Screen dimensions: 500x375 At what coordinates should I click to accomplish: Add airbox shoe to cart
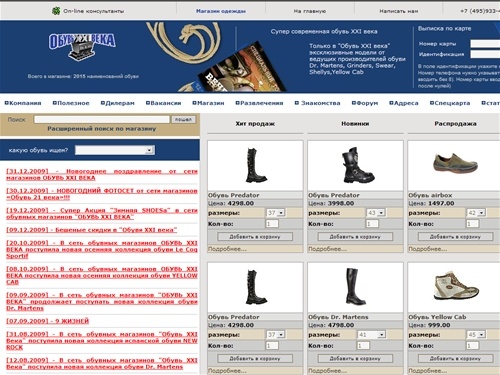click(x=455, y=237)
